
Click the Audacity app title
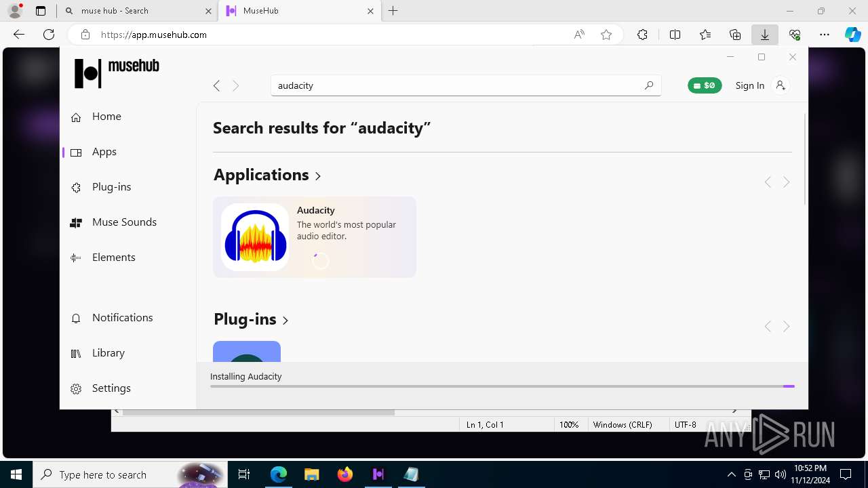[316, 210]
